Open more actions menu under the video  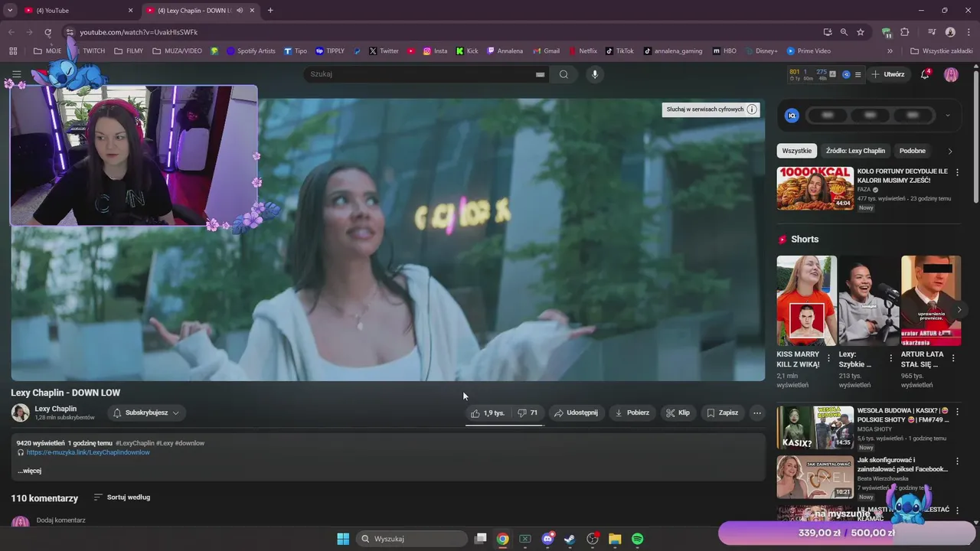tap(756, 412)
